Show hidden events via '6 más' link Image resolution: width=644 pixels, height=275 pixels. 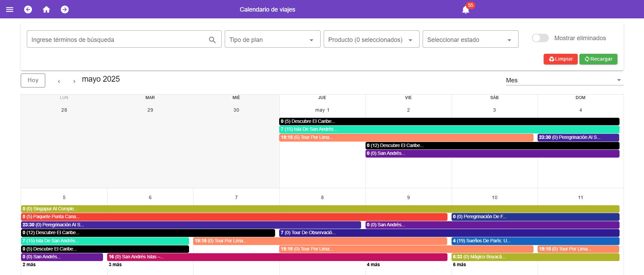coord(459,264)
